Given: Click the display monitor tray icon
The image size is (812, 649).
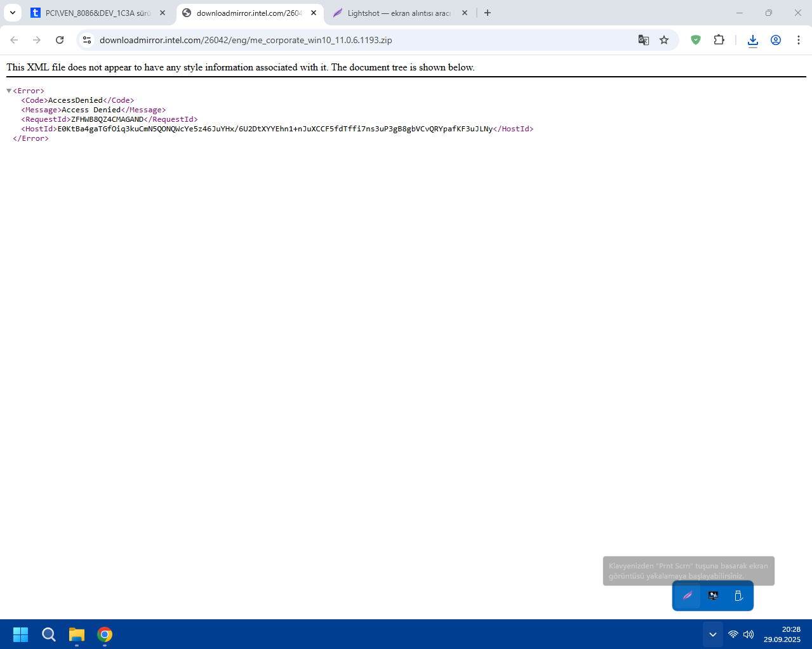Looking at the screenshot, I should click(714, 596).
